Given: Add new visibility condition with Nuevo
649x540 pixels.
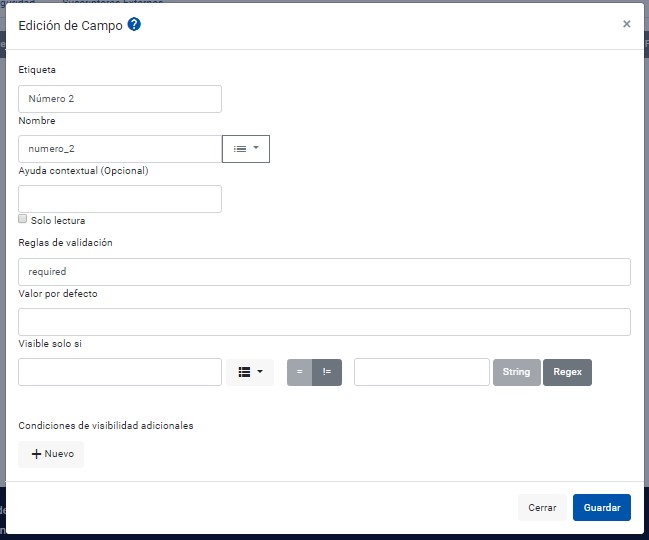Looking at the screenshot, I should (51, 454).
